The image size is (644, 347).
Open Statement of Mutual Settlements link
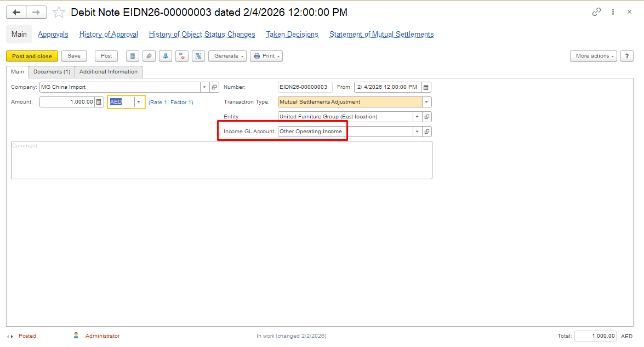[381, 35]
